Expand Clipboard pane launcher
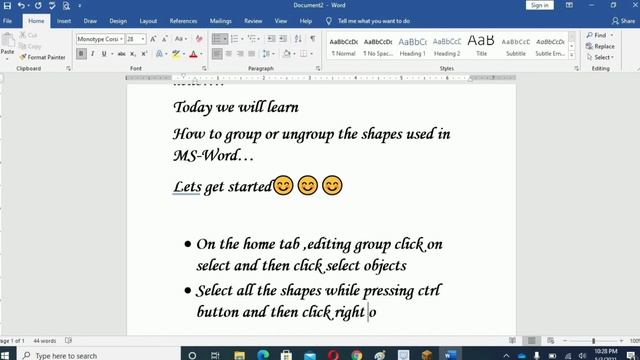640x360 pixels. [68, 69]
